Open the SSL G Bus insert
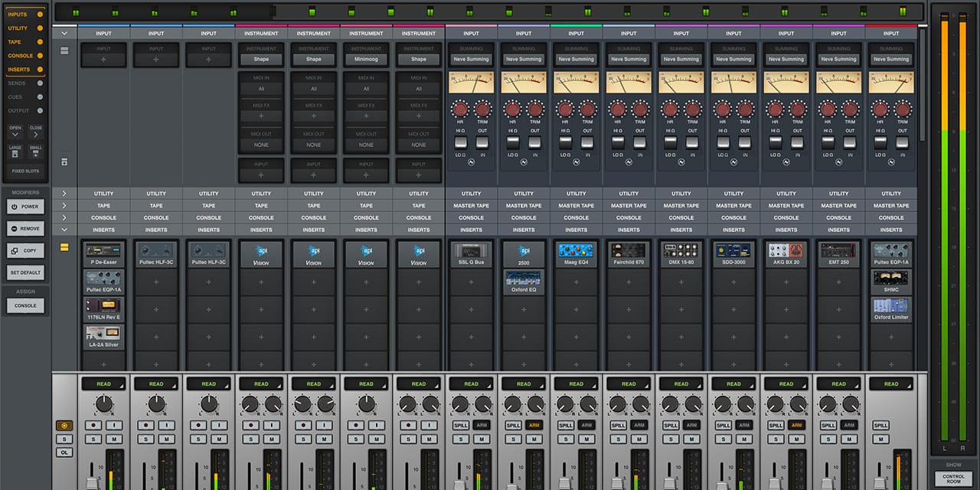The height and width of the screenshot is (490, 980). pyautogui.click(x=471, y=253)
